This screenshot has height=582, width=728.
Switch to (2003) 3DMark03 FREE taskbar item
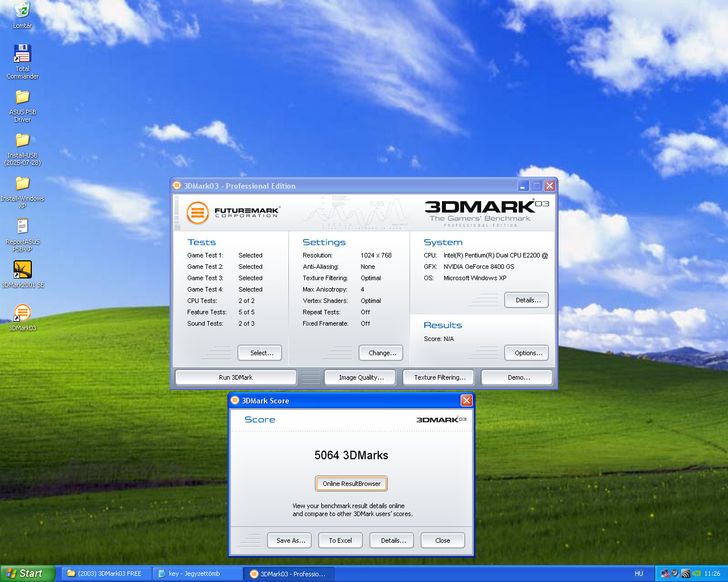[x=107, y=573]
